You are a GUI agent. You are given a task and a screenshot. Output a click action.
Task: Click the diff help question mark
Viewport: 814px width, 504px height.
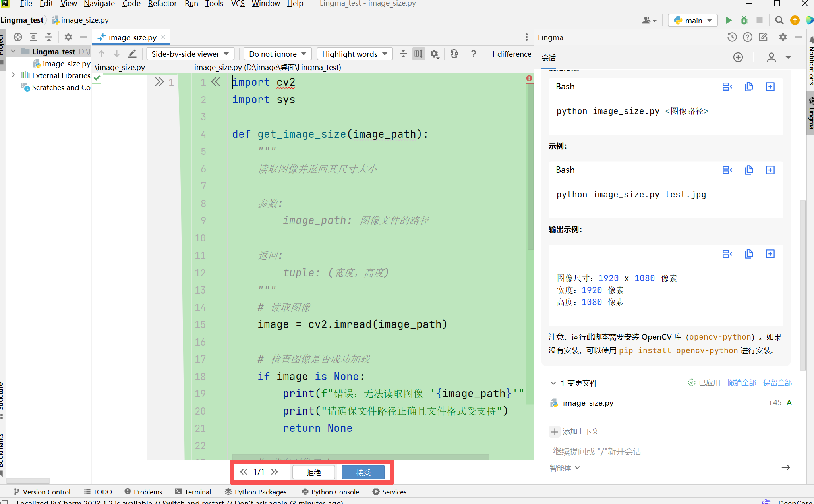click(x=473, y=54)
